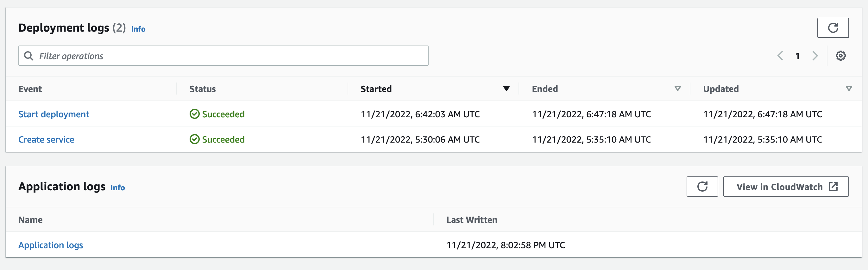The height and width of the screenshot is (270, 868).
Task: Open the Updated column sort control
Action: click(x=849, y=89)
